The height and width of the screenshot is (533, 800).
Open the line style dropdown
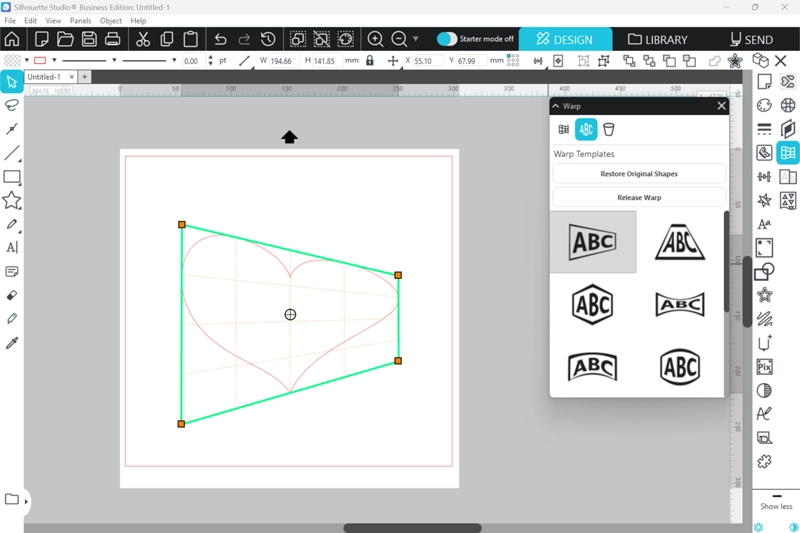[148, 61]
